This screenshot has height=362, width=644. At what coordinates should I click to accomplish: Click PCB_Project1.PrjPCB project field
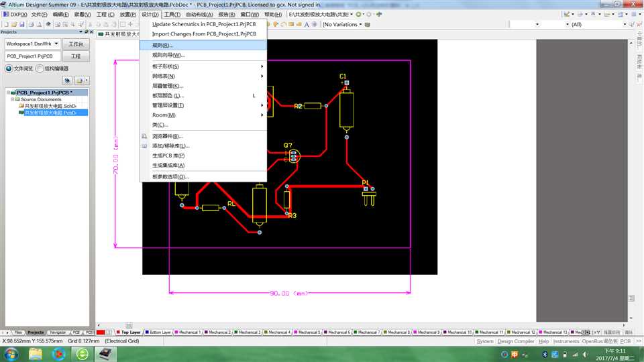tap(33, 56)
